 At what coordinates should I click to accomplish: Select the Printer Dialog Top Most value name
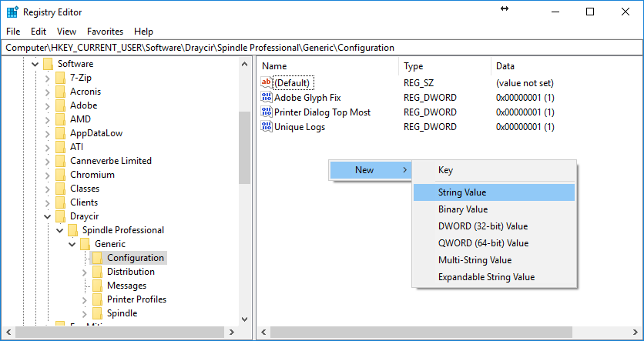pyautogui.click(x=323, y=112)
